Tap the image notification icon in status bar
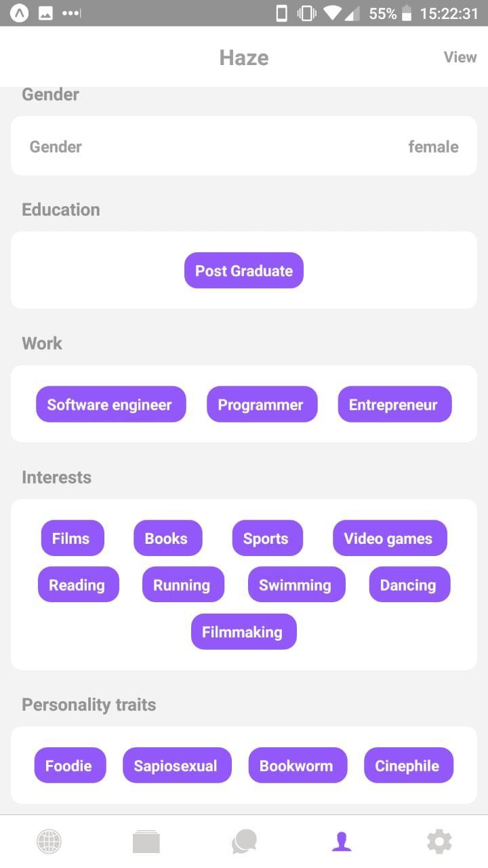The image size is (488, 868). pos(45,14)
